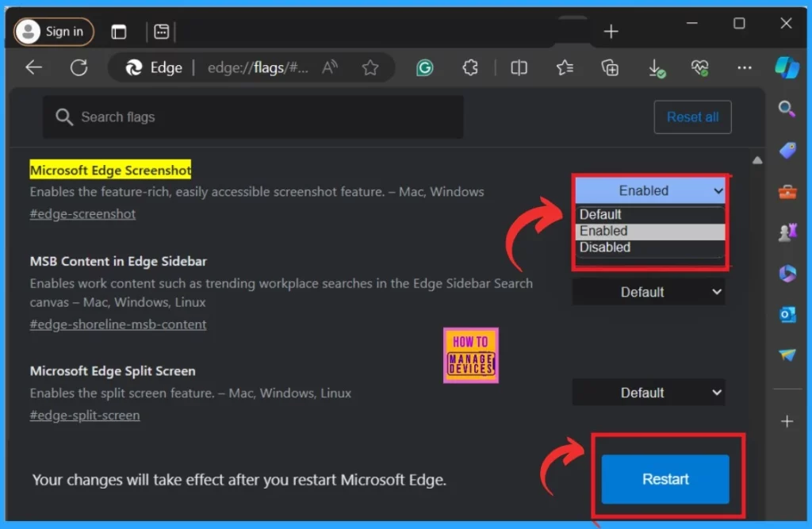The width and height of the screenshot is (812, 529).
Task: Open the Copilot icon
Action: (x=787, y=67)
